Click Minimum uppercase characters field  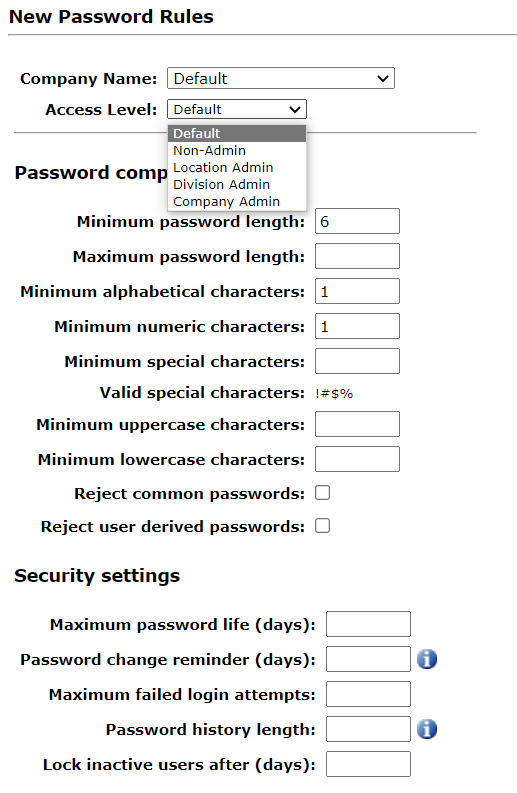[x=357, y=424]
